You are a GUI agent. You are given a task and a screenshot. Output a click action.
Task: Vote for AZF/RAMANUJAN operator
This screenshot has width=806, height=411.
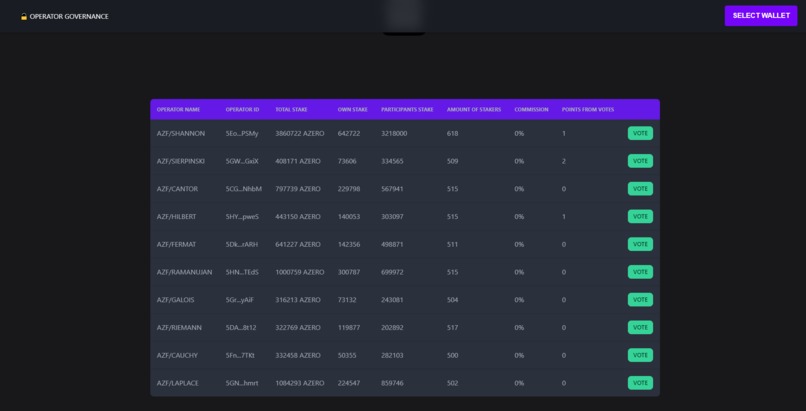pyautogui.click(x=640, y=272)
